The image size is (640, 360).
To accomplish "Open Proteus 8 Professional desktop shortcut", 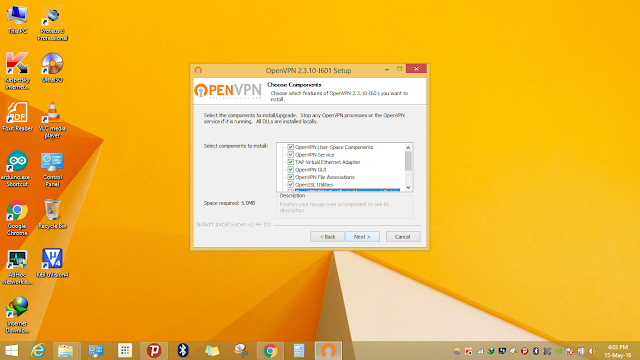I will 52,22.
